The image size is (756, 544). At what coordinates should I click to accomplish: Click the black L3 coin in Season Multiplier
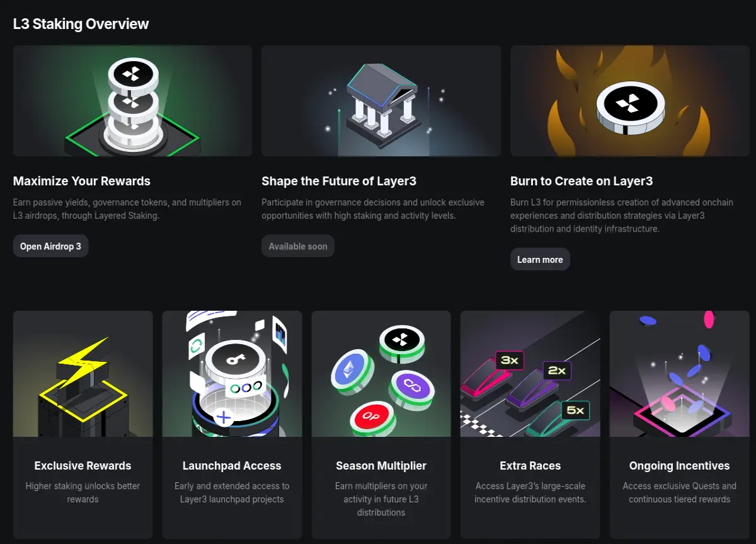click(401, 343)
